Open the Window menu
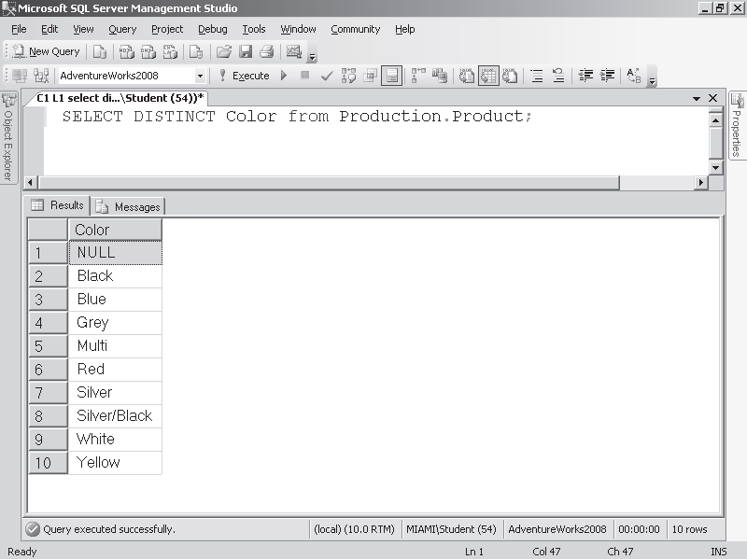The height and width of the screenshot is (560, 747). pyautogui.click(x=298, y=30)
